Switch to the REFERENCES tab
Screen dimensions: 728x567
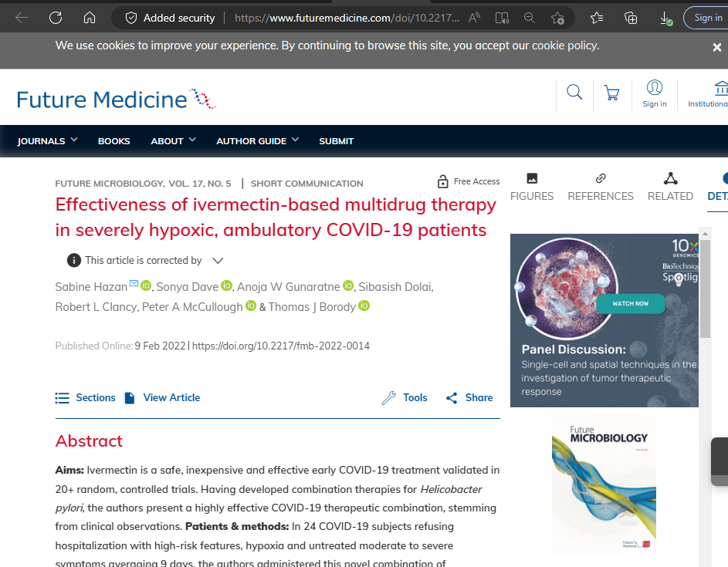(x=601, y=187)
